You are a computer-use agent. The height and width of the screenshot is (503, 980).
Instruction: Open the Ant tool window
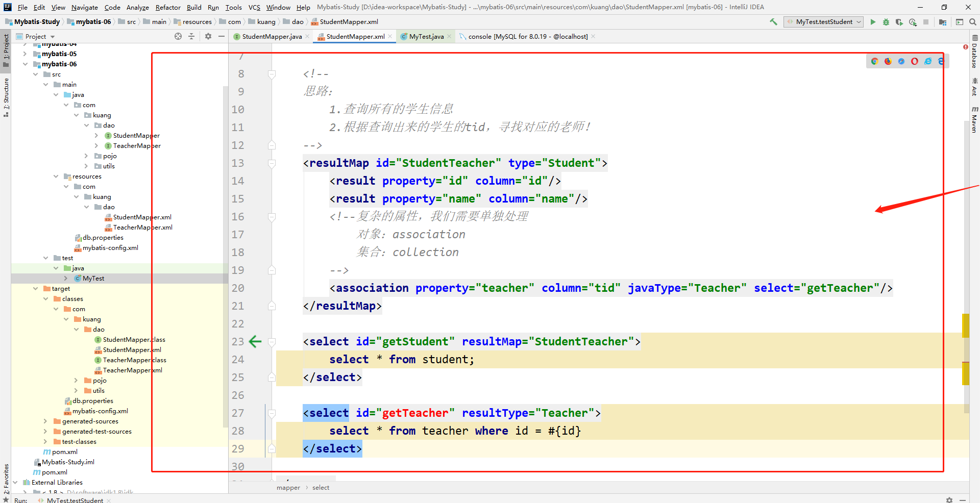point(974,87)
